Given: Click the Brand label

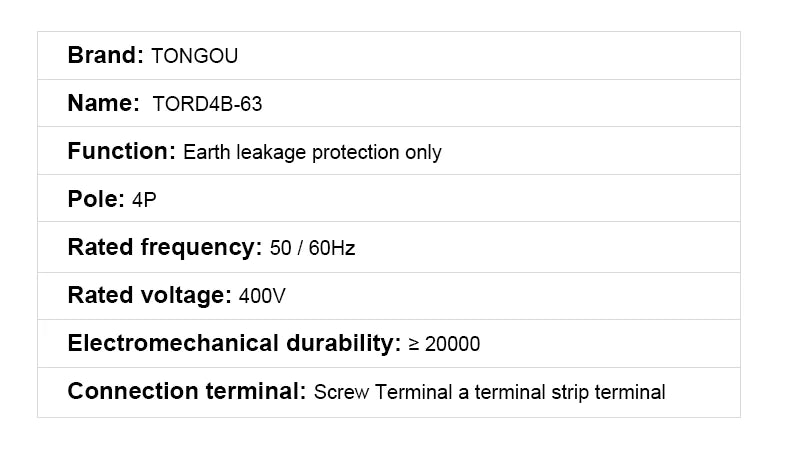Looking at the screenshot, I should click(x=105, y=56).
